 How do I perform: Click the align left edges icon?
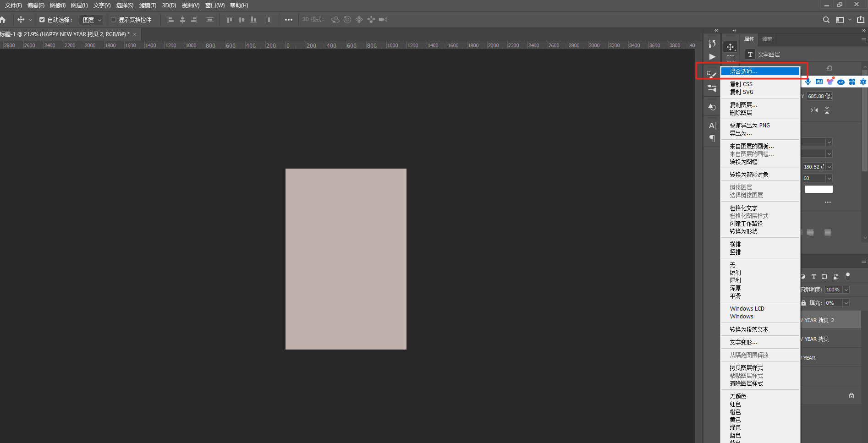[x=170, y=20]
